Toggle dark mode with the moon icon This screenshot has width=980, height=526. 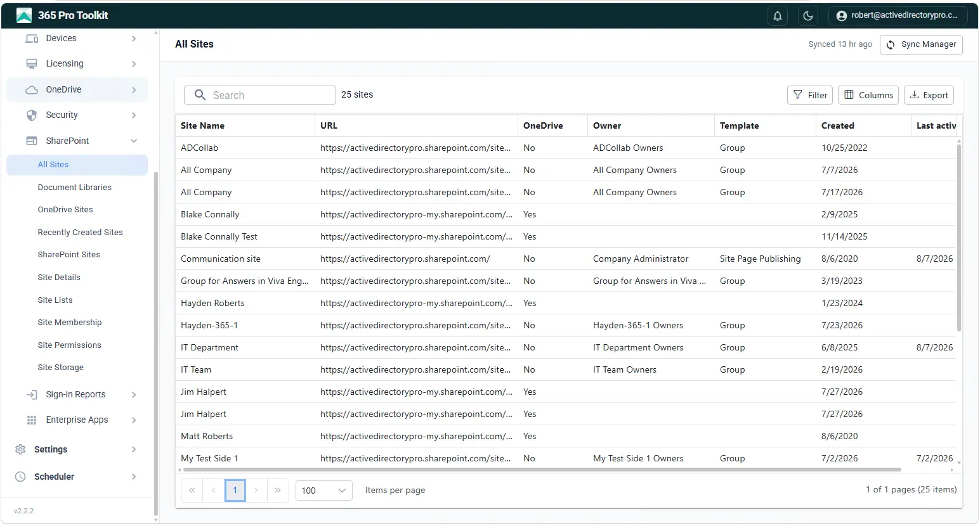808,16
